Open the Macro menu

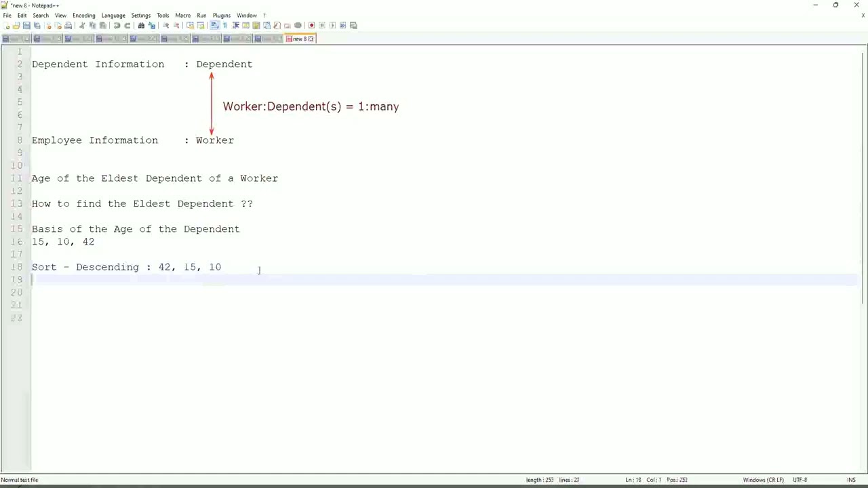pos(183,15)
